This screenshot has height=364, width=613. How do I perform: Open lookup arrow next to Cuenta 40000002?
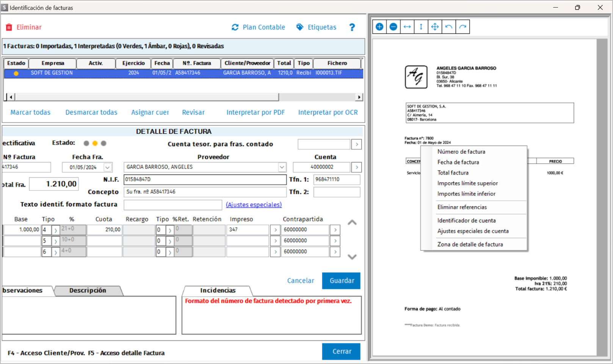tap(356, 167)
